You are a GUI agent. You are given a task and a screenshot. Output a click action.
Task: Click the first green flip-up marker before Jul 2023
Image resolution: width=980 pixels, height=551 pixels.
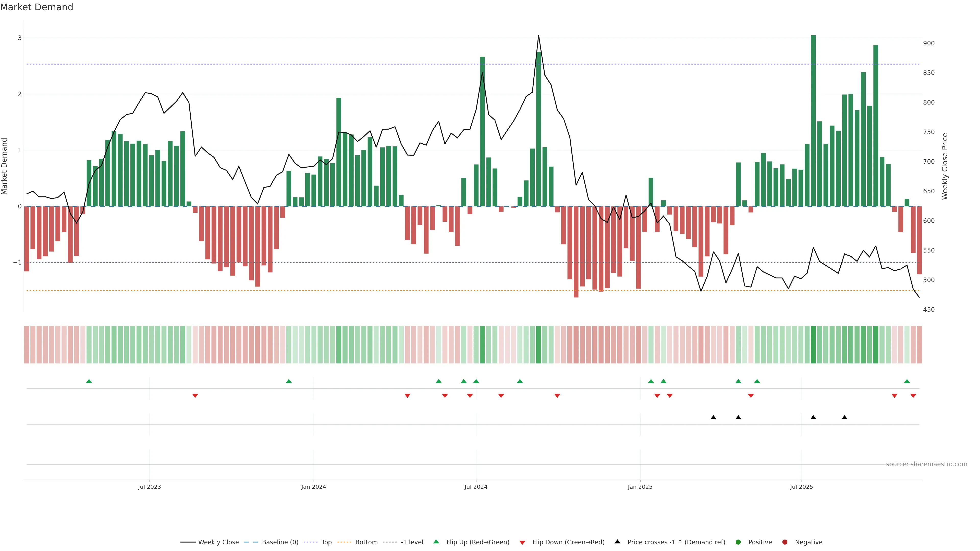click(x=89, y=381)
